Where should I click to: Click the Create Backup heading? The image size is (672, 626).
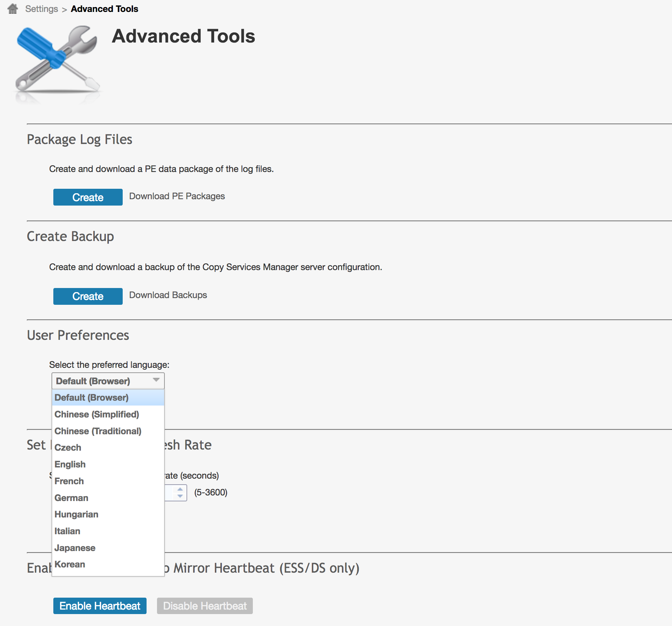[70, 237]
